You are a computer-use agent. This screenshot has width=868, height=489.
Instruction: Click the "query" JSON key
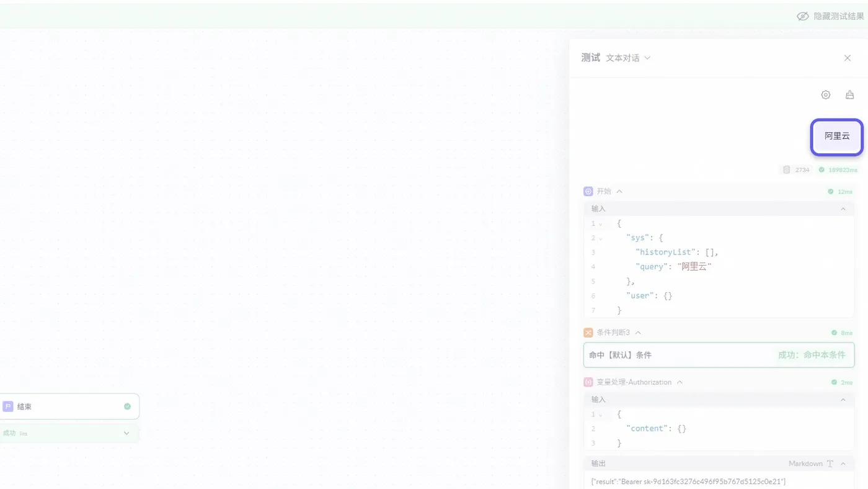(x=652, y=267)
